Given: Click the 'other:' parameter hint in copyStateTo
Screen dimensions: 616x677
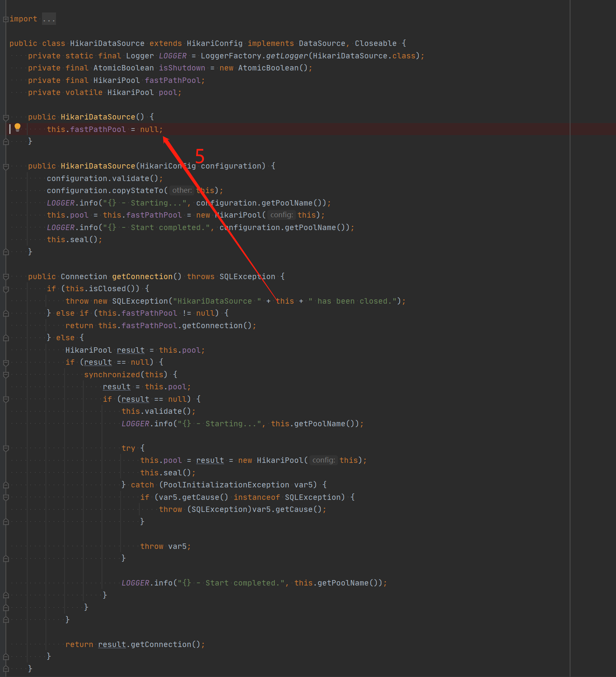Looking at the screenshot, I should tap(182, 190).
